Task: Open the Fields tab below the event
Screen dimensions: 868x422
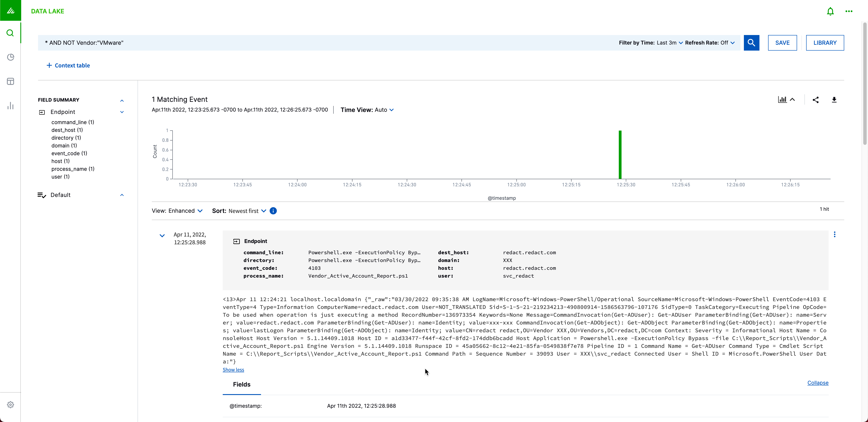Action: pyautogui.click(x=241, y=384)
